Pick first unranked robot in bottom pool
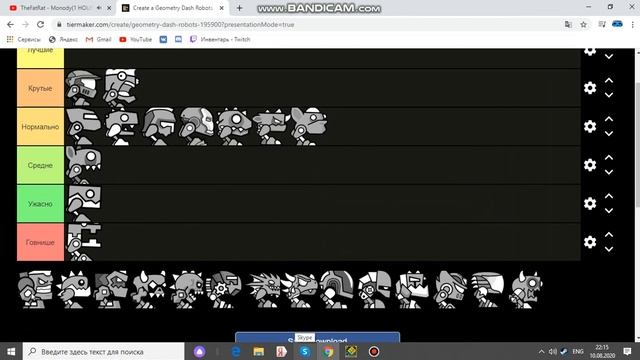The height and width of the screenshot is (360, 640). pos(36,289)
